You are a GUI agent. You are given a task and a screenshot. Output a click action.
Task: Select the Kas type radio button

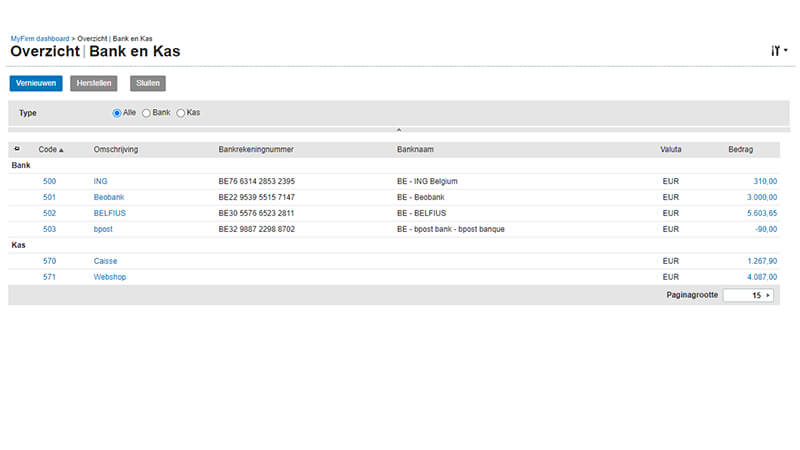181,113
